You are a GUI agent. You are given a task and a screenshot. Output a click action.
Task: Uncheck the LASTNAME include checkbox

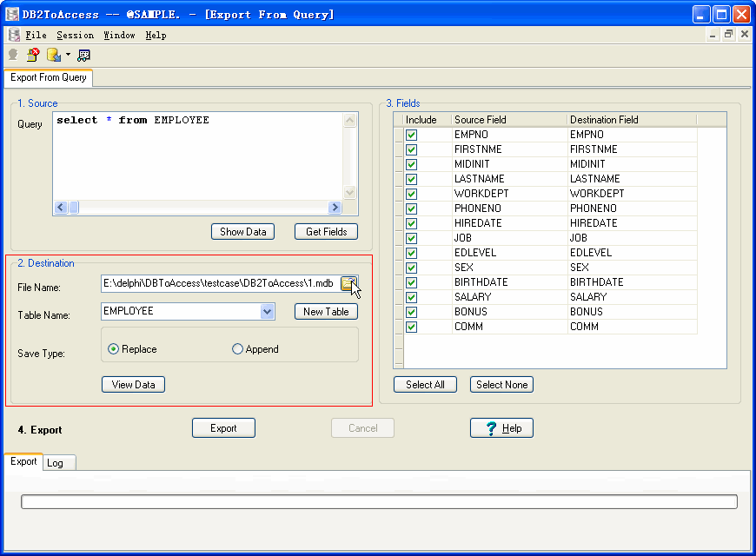coord(411,179)
